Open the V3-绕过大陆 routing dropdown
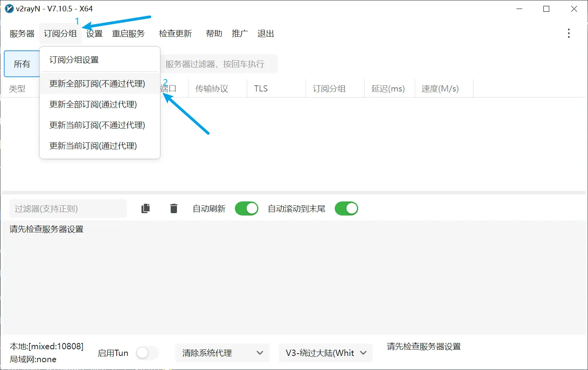 point(326,353)
